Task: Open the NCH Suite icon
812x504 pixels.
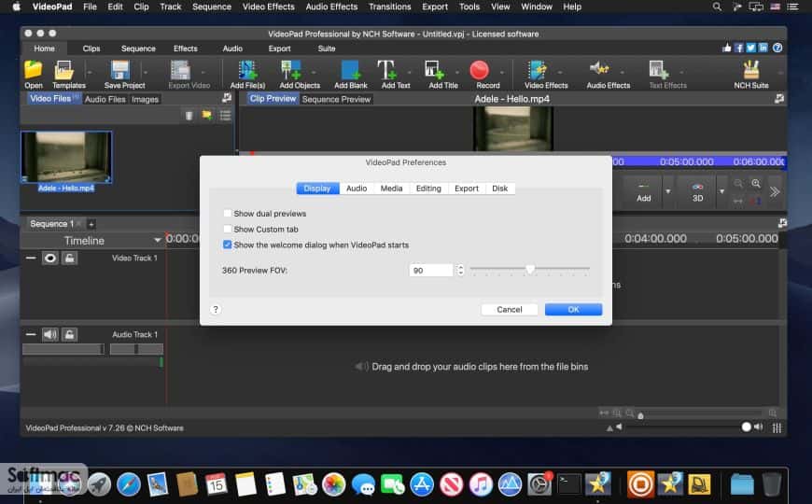Action: click(x=751, y=75)
